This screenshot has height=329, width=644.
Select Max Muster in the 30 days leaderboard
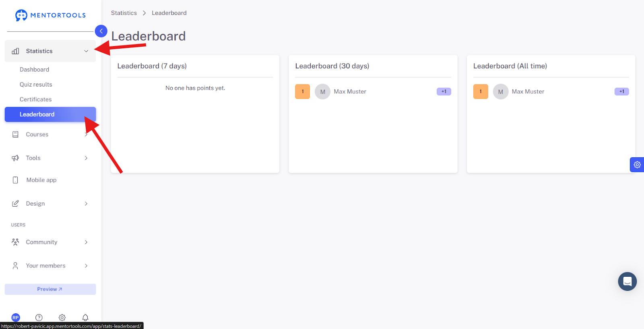(x=350, y=92)
